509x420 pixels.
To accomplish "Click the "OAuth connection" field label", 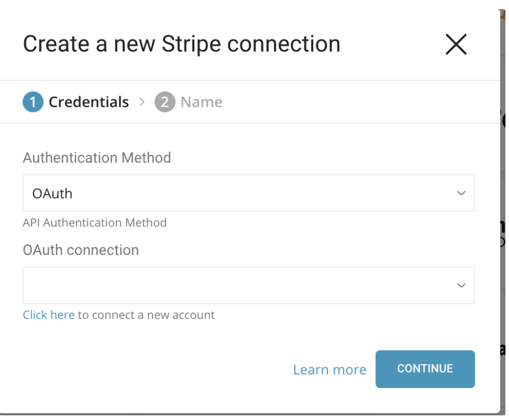I will (x=81, y=250).
